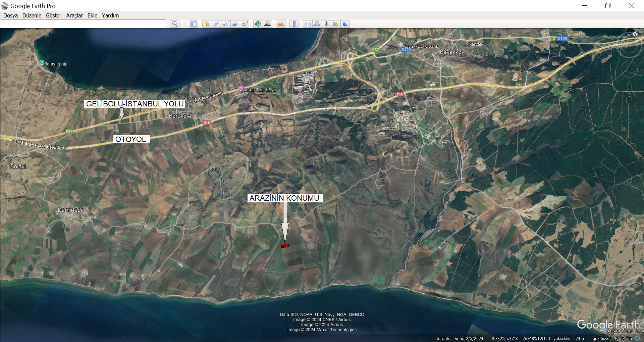Screen dimensions: 644x342
Task: Click the yükseklik 74 m elevation readout
Action: click(x=569, y=338)
